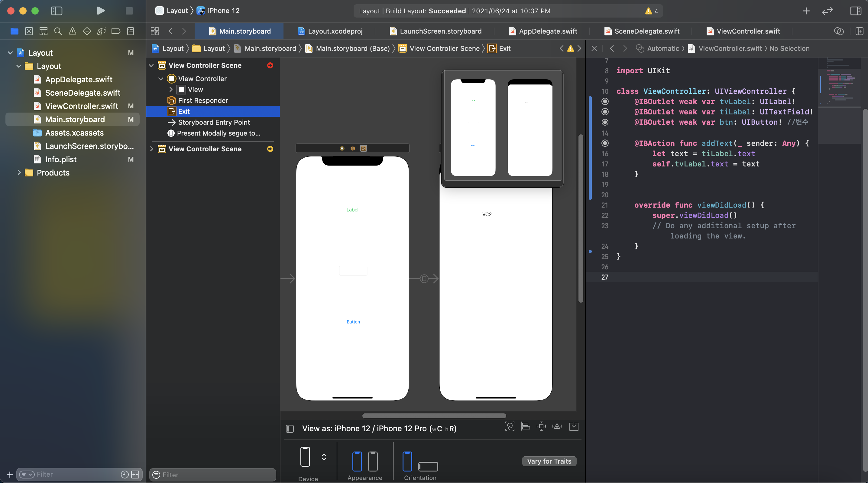Switch to the Layout.xcodeproj tab
Image resolution: width=868 pixels, height=483 pixels.
coord(335,31)
